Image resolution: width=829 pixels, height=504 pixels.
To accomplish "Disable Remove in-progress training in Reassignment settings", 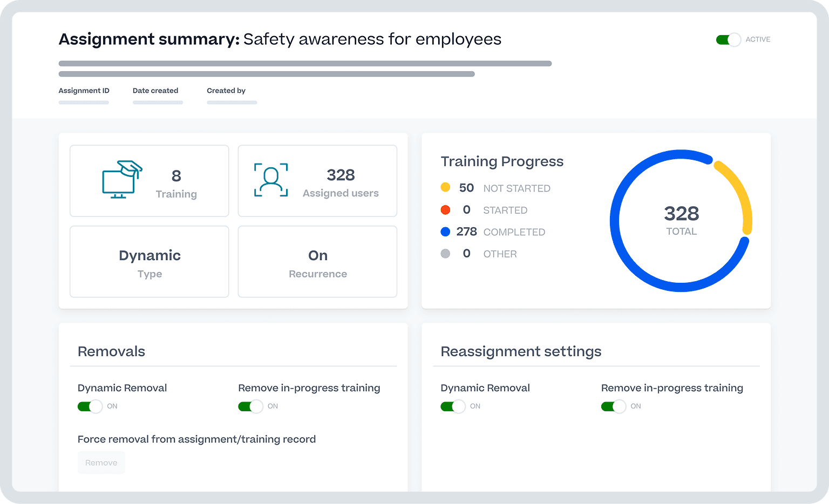I will point(613,406).
